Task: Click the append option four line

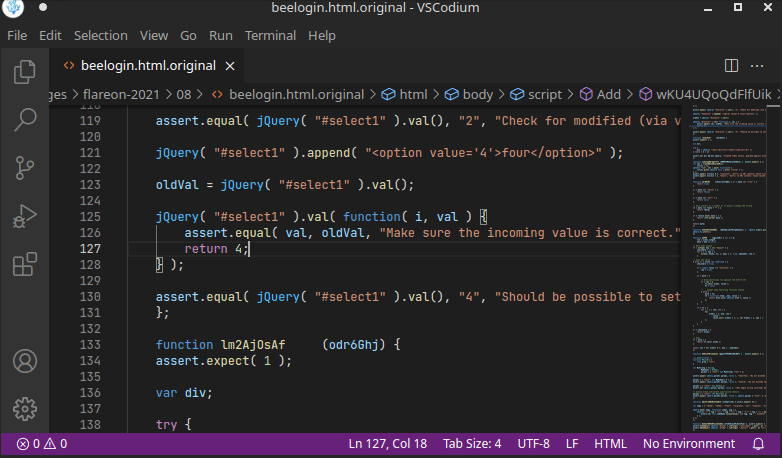Action: pos(390,153)
